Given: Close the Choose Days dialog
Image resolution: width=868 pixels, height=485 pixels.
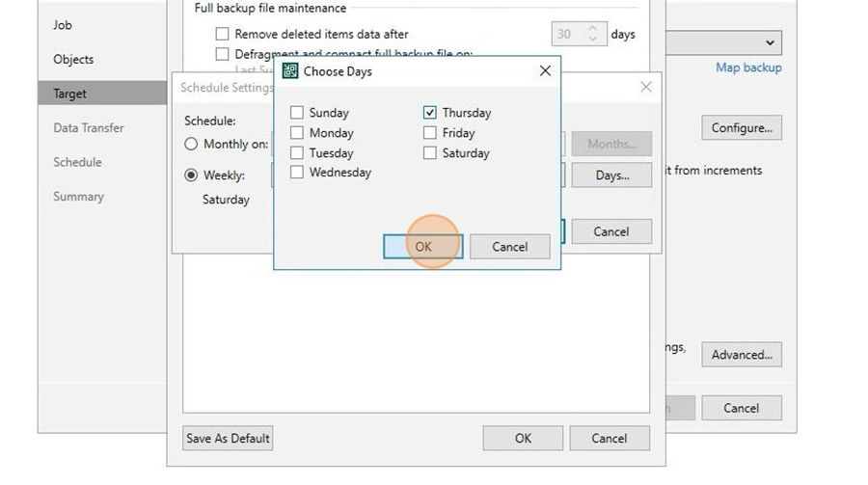Looking at the screenshot, I should 545,70.
